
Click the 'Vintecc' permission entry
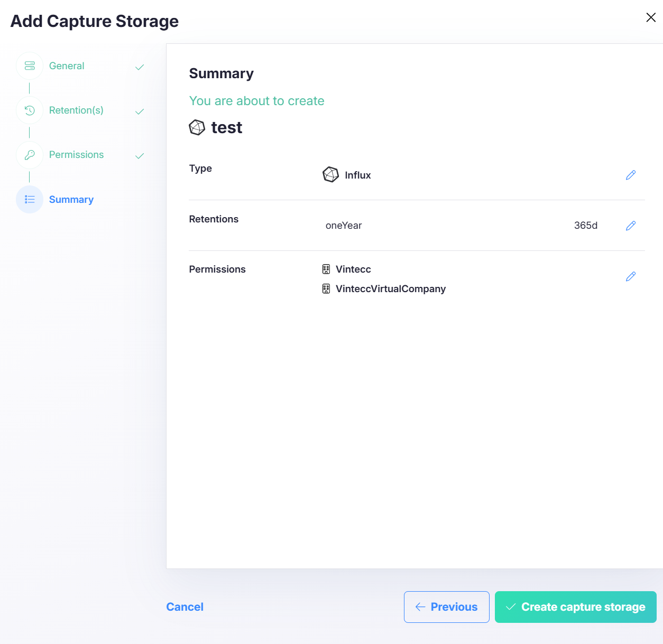coord(353,269)
